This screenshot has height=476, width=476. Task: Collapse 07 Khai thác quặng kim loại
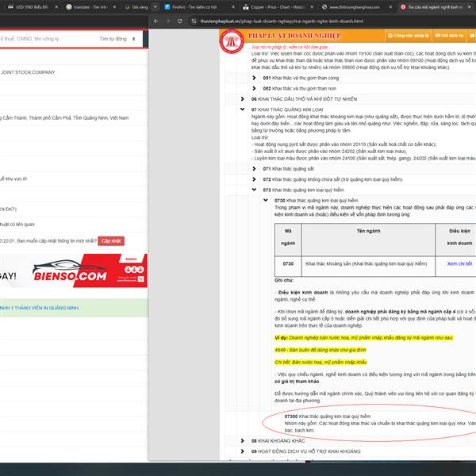[x=242, y=109]
